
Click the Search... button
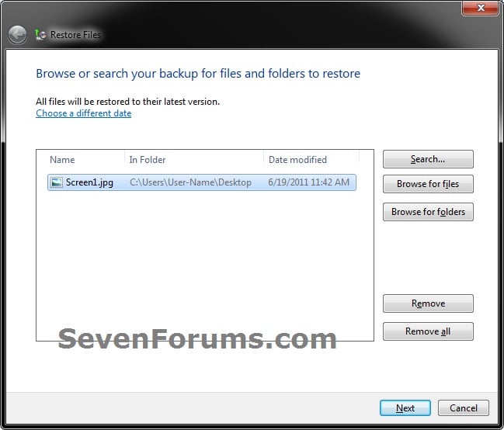pyautogui.click(x=428, y=159)
